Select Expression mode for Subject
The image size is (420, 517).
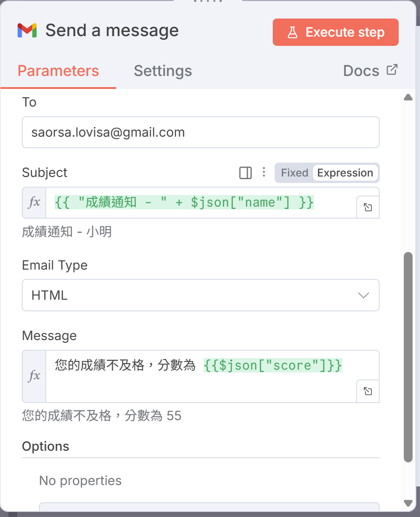pos(345,173)
